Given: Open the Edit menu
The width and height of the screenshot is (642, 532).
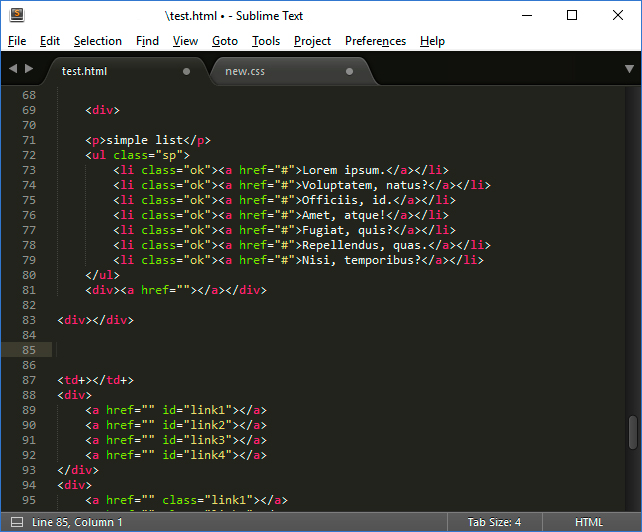Looking at the screenshot, I should click(50, 41).
